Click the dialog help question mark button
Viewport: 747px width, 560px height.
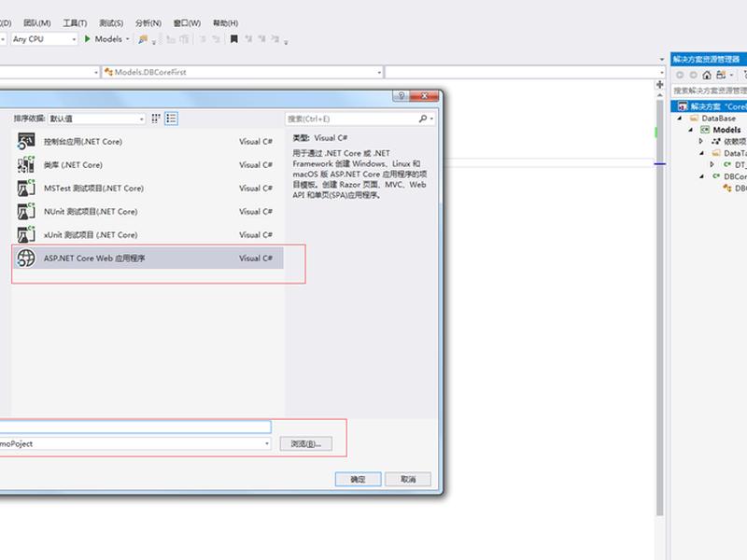click(x=401, y=96)
